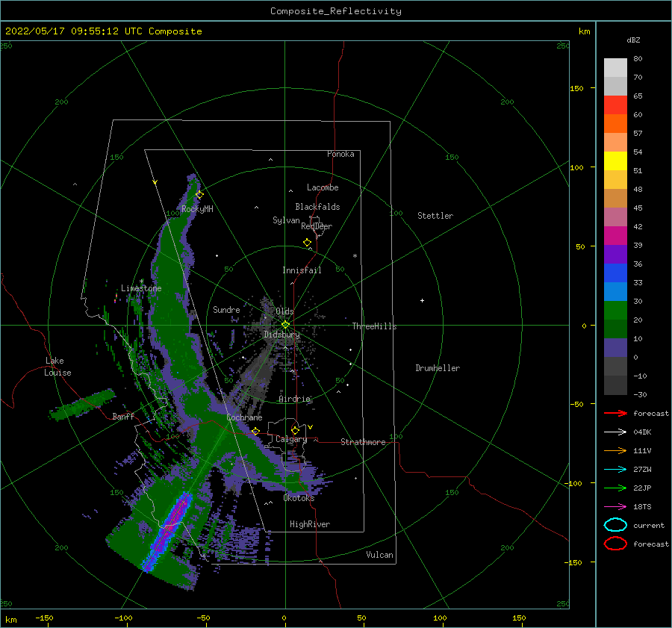Image resolution: width=672 pixels, height=628 pixels.
Task: Click the RockyMH label
Action: 197,209
